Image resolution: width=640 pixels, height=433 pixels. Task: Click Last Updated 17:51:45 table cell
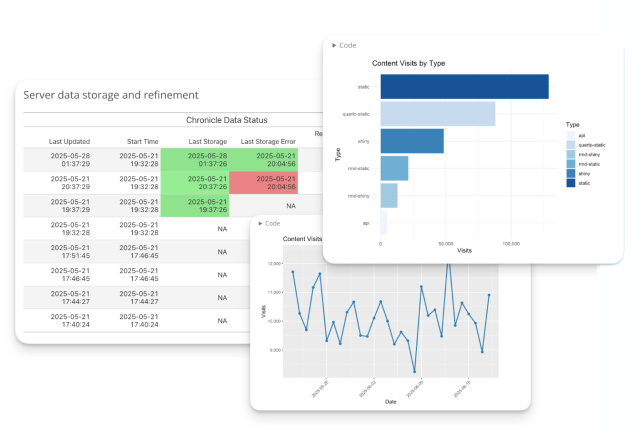71,250
